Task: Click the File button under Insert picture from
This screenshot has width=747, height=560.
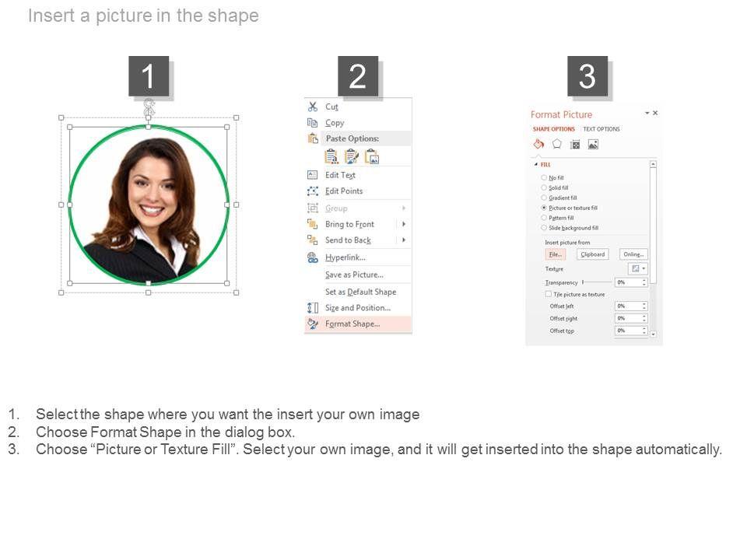Action: pos(556,254)
